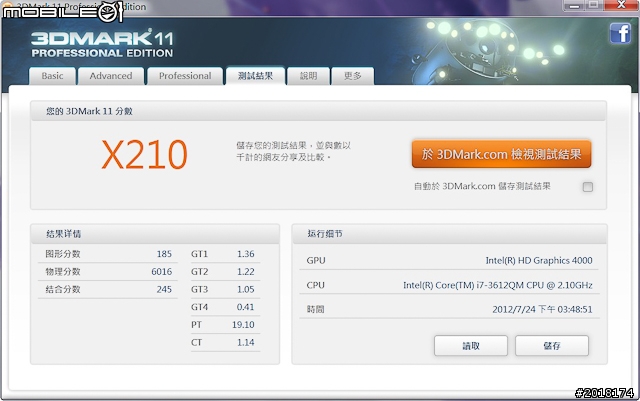
Task: Select the GT4 value 0.41
Action: coord(245,307)
